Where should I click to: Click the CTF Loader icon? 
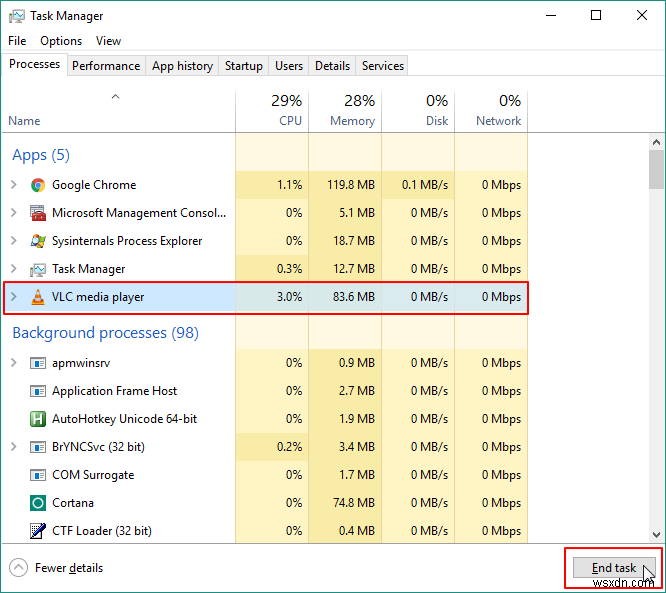[38, 531]
